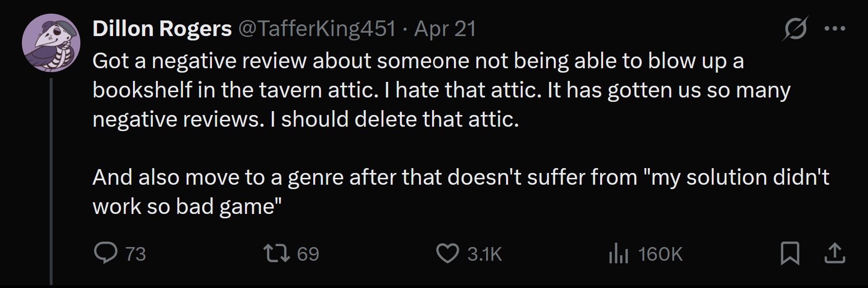The image size is (868, 288).
Task: Open the tweet via the negative review paragraph
Action: 441,90
